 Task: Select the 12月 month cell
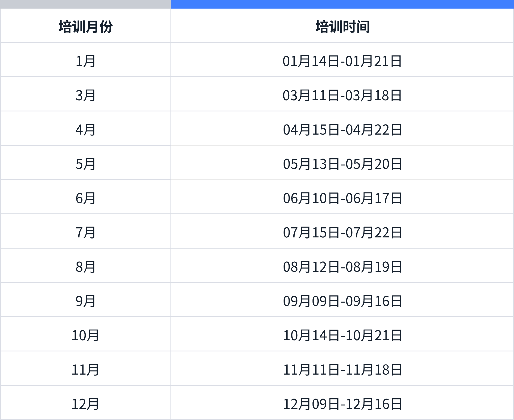click(86, 404)
